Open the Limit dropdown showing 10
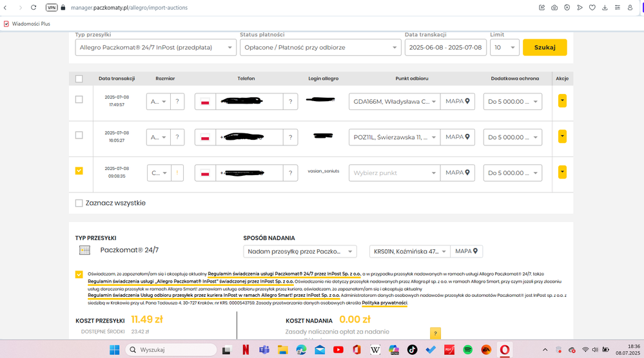 tap(505, 48)
